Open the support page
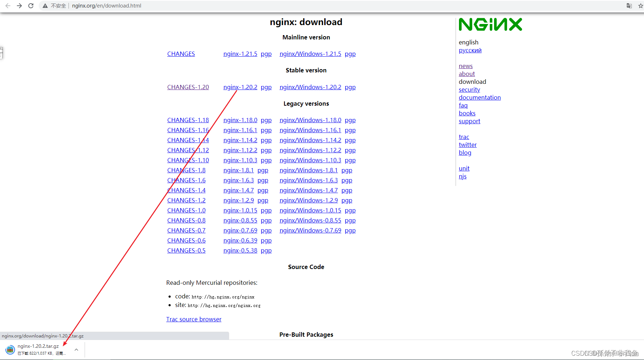The image size is (644, 360). pos(469,121)
